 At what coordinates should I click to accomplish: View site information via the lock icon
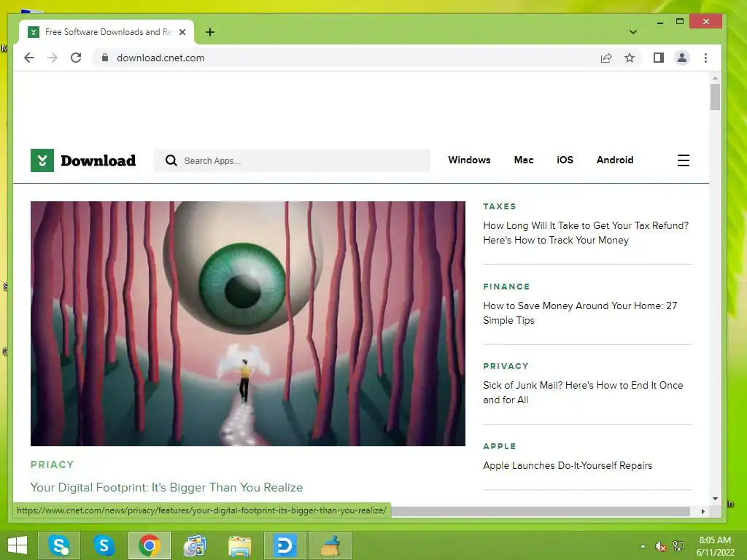tap(105, 58)
